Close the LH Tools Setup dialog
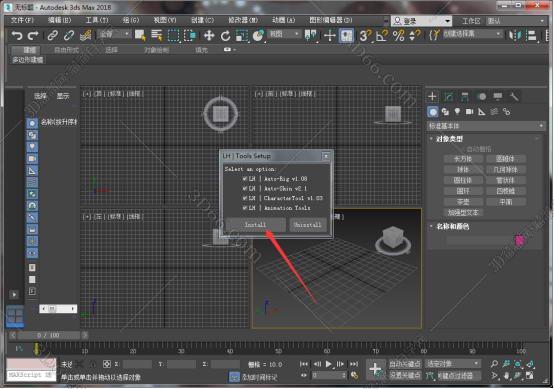The image size is (554, 389). [326, 156]
